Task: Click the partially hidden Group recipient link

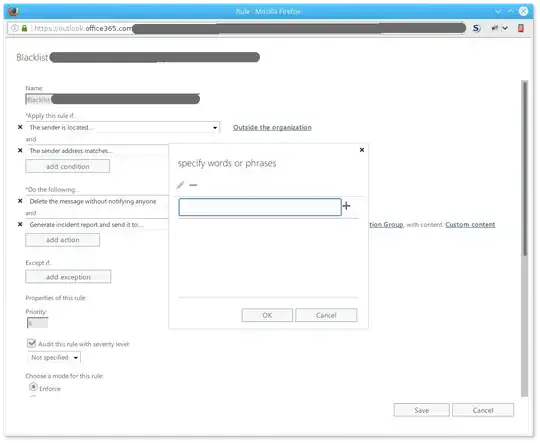Action: pos(386,225)
